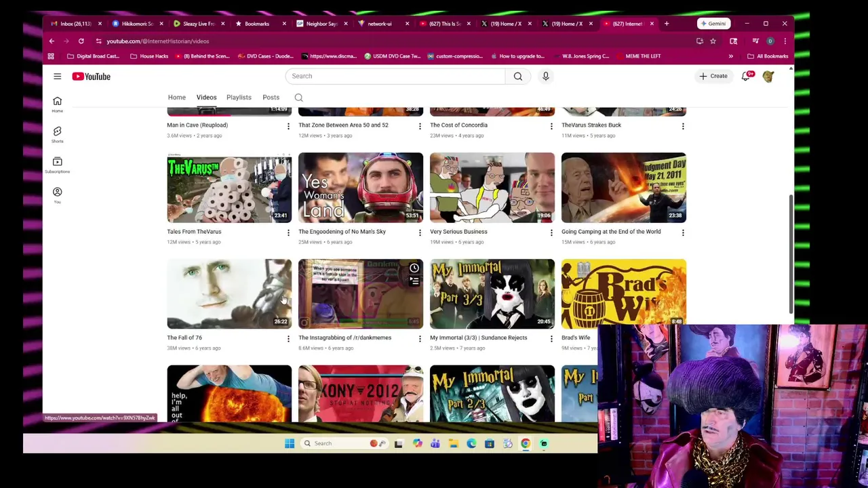Select the channel Videos tab
The width and height of the screenshot is (868, 488).
[x=206, y=98]
